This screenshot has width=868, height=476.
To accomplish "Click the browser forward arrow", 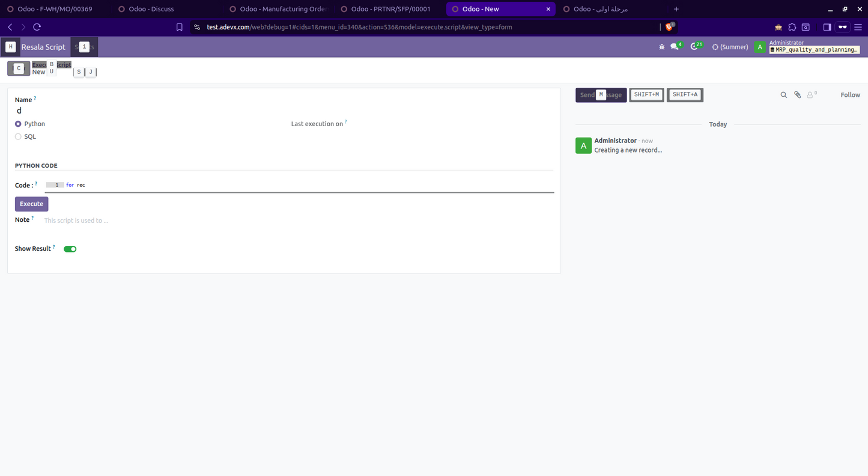I will point(23,27).
